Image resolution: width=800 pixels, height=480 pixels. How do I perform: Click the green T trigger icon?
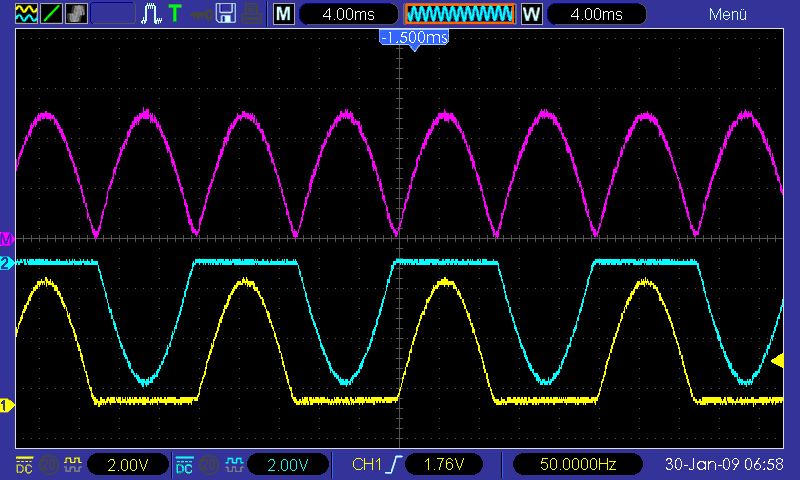click(175, 14)
